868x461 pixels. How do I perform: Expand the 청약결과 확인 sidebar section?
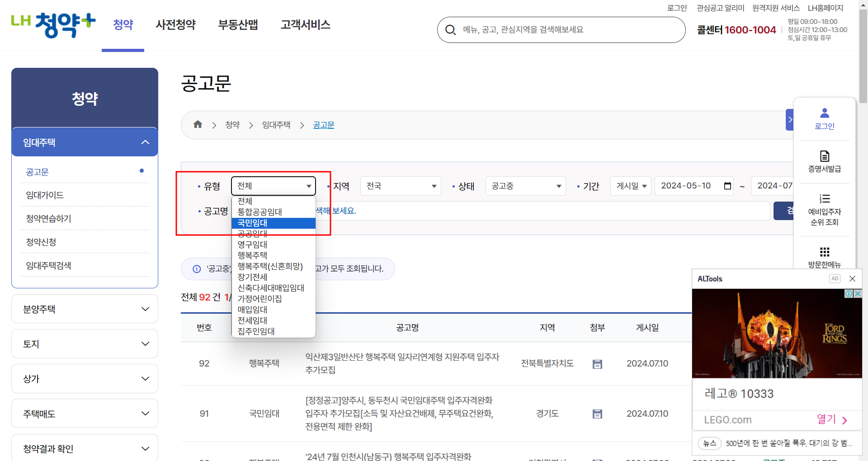(x=85, y=448)
